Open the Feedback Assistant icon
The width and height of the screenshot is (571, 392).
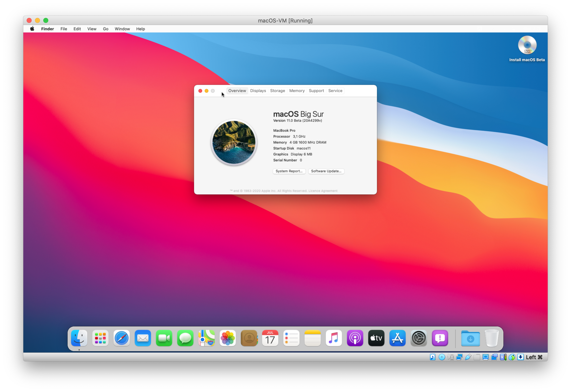(440, 338)
